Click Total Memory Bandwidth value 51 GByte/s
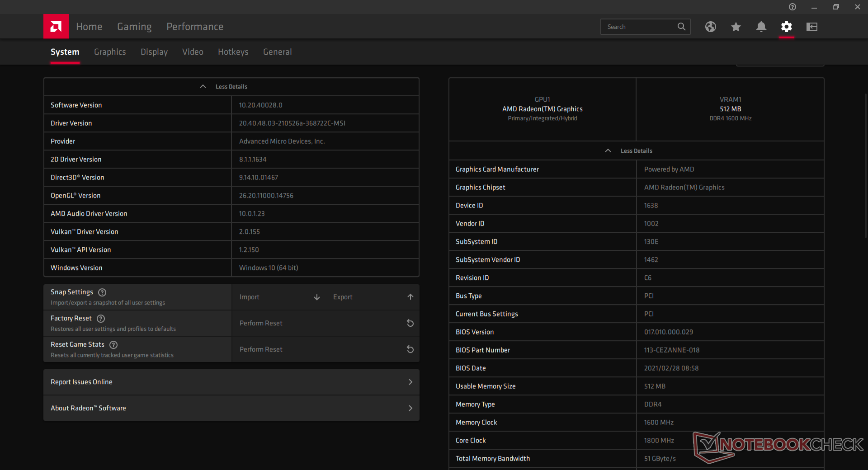Viewport: 868px width, 470px height. point(660,459)
